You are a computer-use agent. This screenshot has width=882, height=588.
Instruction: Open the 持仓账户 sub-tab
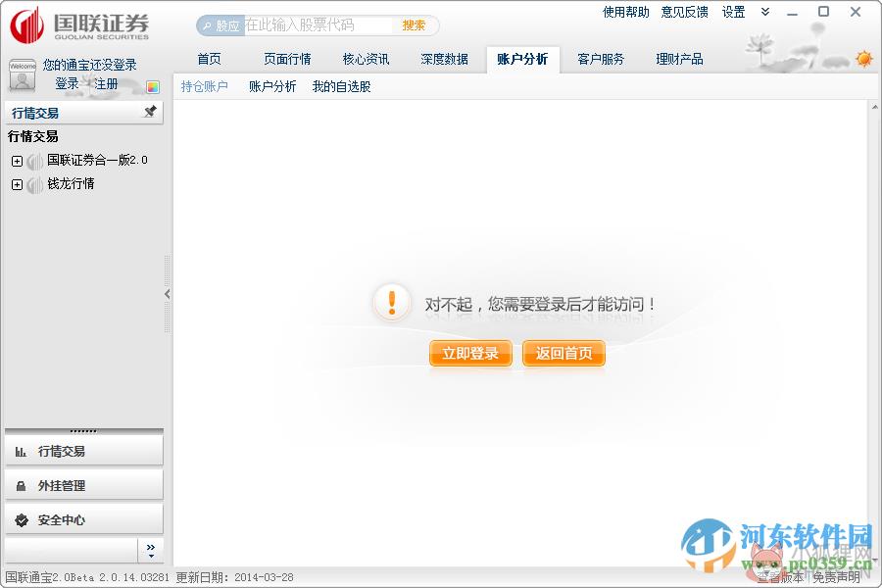coord(204,86)
